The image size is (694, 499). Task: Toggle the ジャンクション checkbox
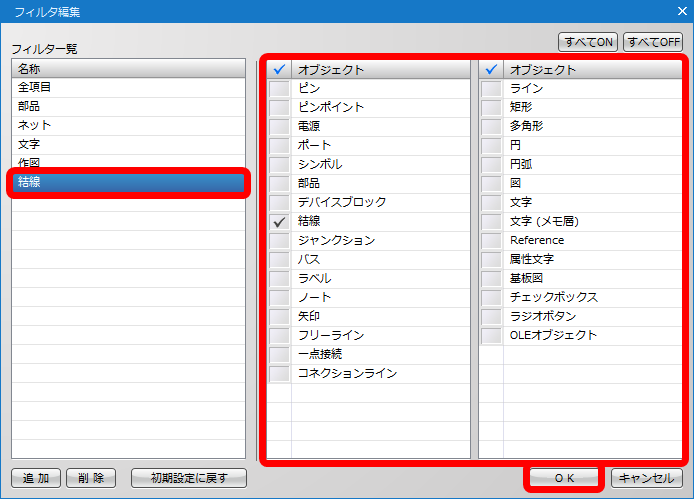[x=279, y=240]
